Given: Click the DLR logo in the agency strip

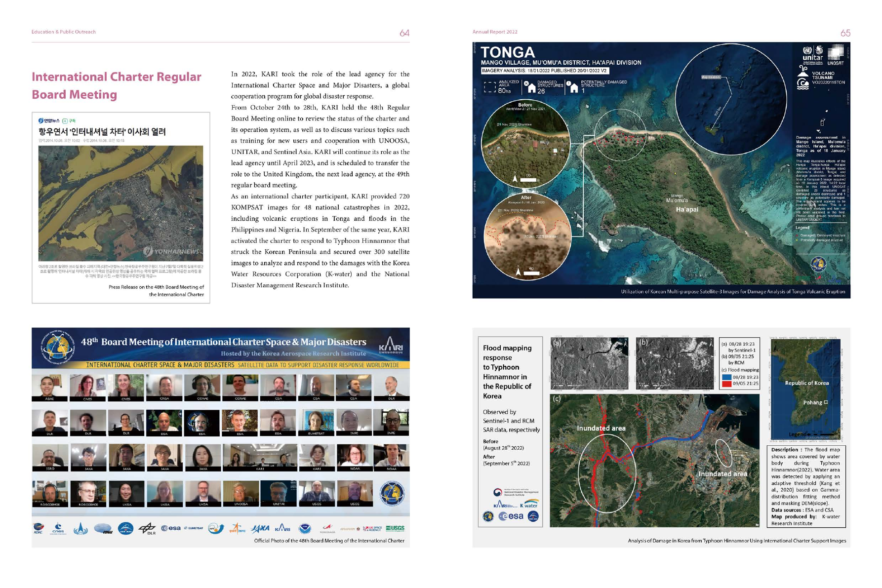Looking at the screenshot, I should (x=147, y=529).
